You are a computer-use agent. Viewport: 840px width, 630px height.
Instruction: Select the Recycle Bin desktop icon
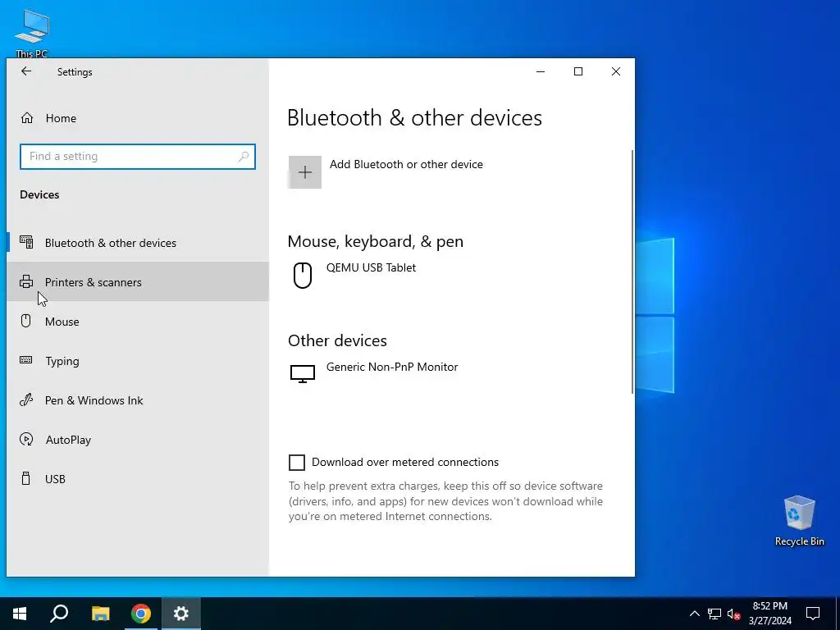(799, 521)
